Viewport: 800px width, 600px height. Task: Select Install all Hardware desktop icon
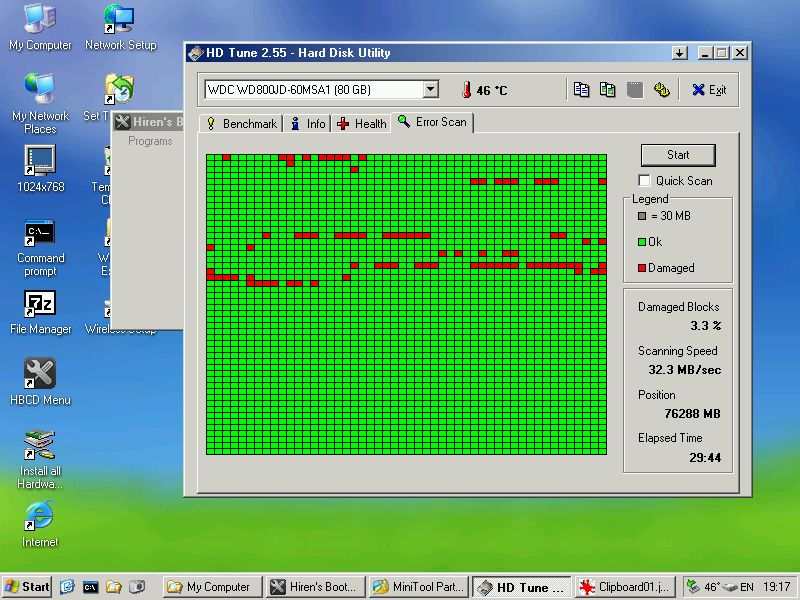click(40, 459)
